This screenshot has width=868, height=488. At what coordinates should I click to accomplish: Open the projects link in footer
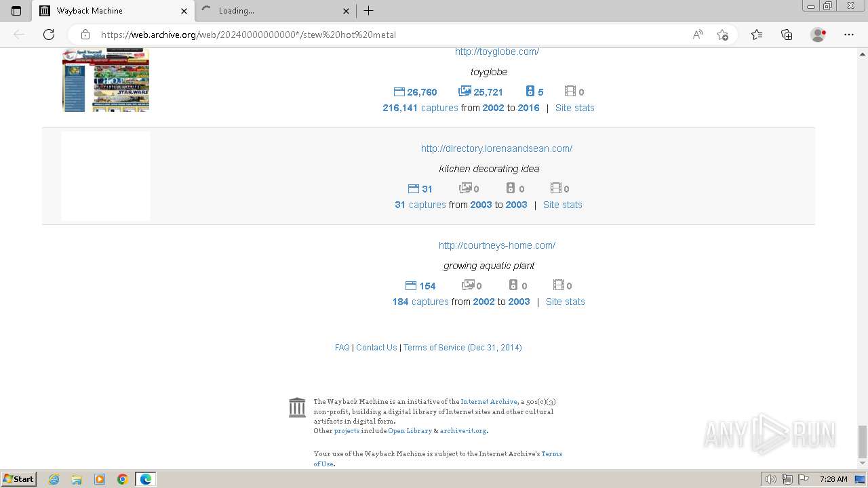(x=347, y=431)
